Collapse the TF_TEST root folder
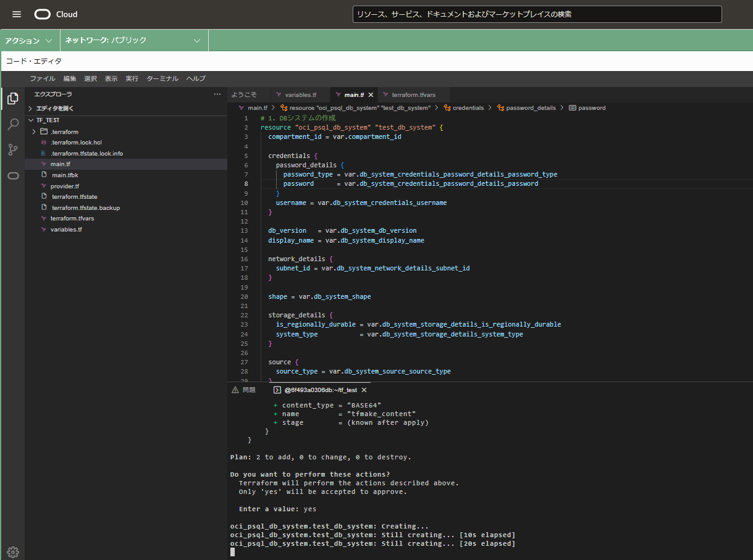Image resolution: width=753 pixels, height=560 pixels. click(30, 120)
